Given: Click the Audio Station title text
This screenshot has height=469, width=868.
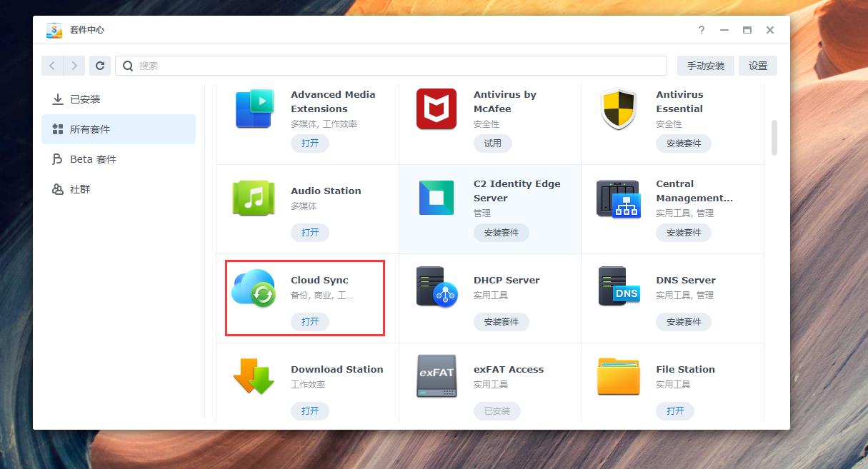Looking at the screenshot, I should tap(326, 191).
